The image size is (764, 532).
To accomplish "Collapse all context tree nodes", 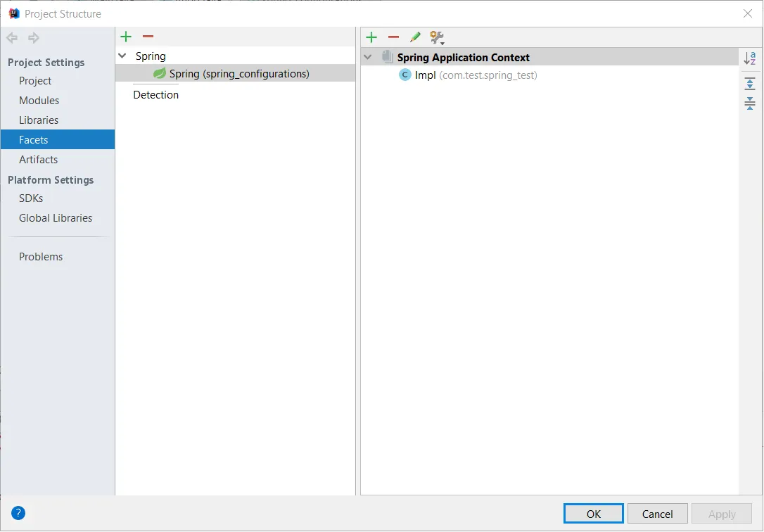I will pyautogui.click(x=750, y=103).
